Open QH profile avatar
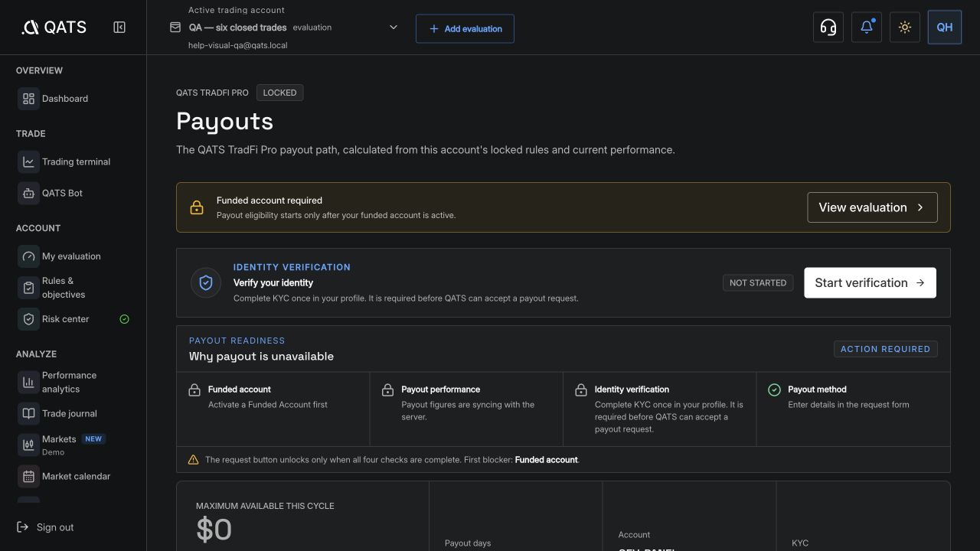 coord(945,28)
